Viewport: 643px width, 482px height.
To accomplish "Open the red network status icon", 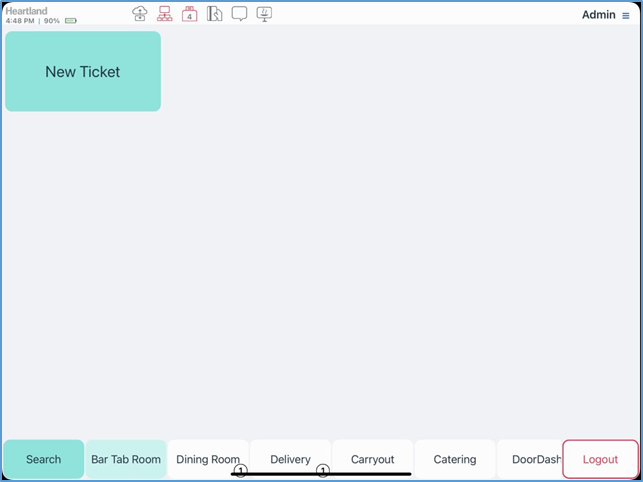I will [x=165, y=14].
